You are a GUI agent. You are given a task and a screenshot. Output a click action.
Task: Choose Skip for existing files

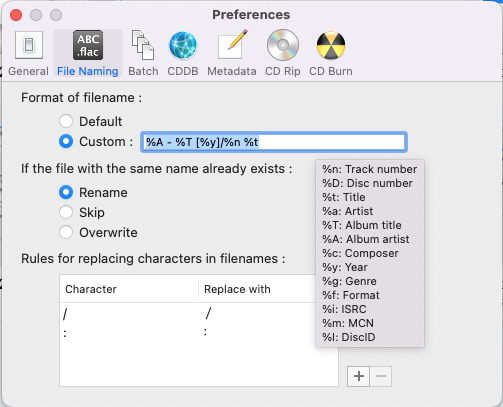click(66, 212)
